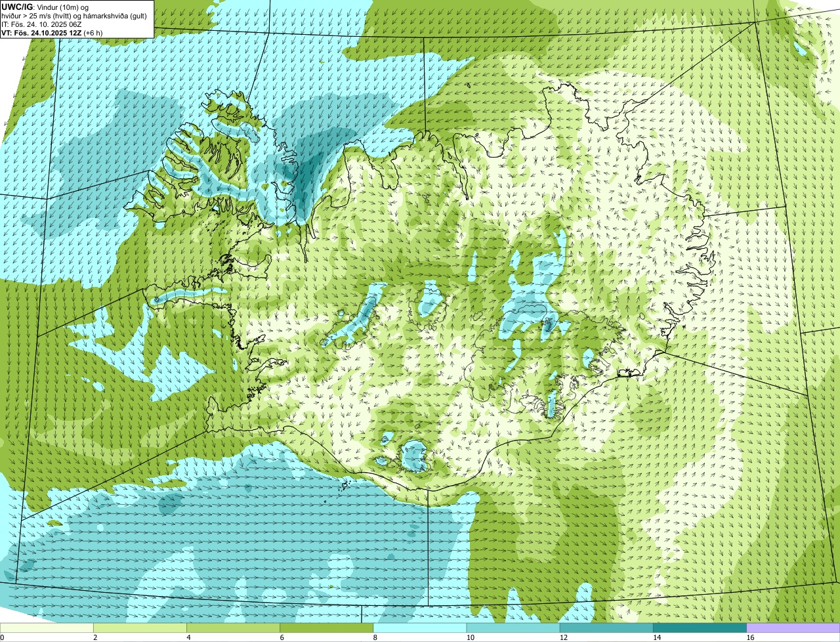Viewport: 840px width, 642px height.
Task: Click the light teal 10–12 m/s legend swatch
Action: pyautogui.click(x=513, y=628)
